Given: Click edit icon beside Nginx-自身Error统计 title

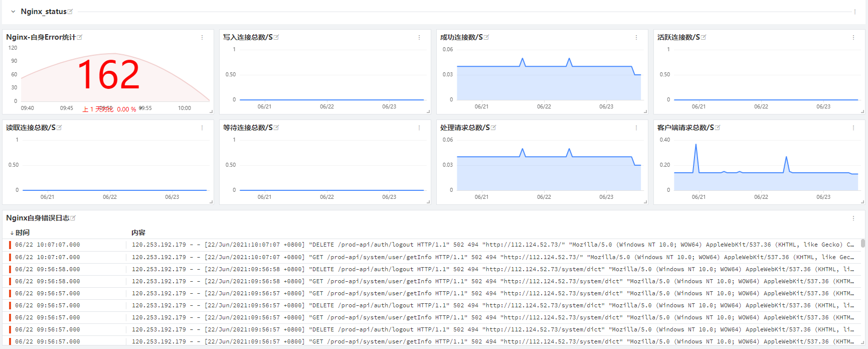Looking at the screenshot, I should [80, 37].
